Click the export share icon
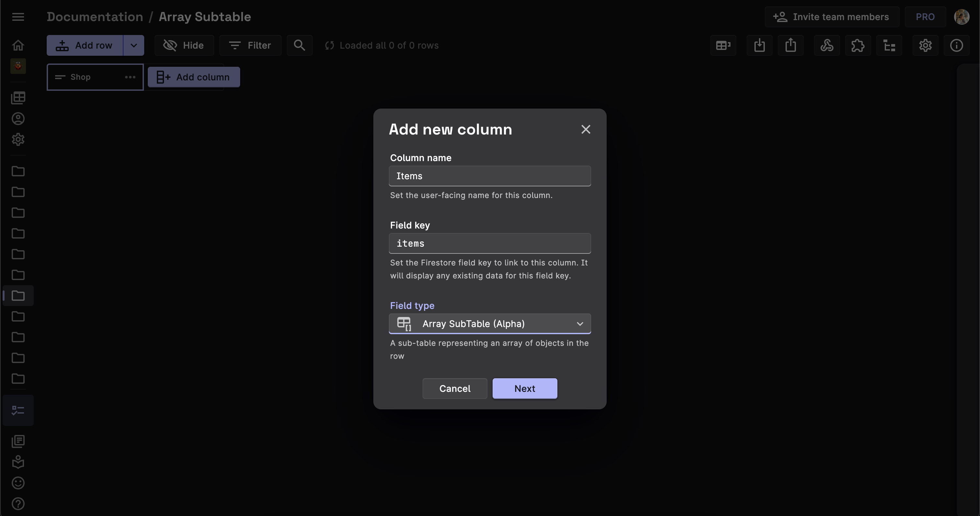980x516 pixels. (x=790, y=45)
